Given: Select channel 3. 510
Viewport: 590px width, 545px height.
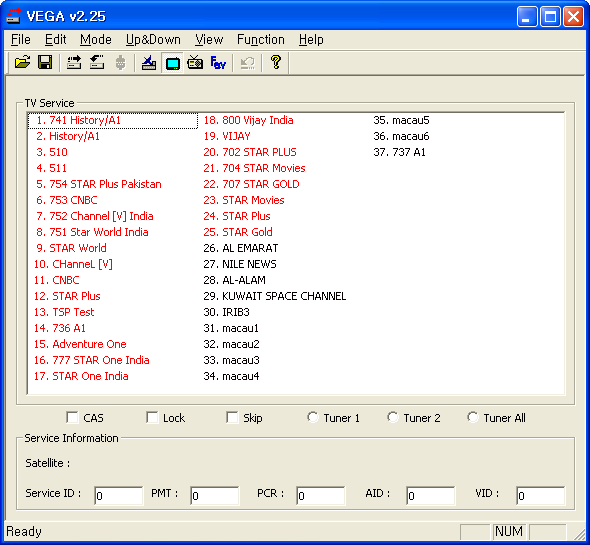Looking at the screenshot, I should pyautogui.click(x=52, y=152).
